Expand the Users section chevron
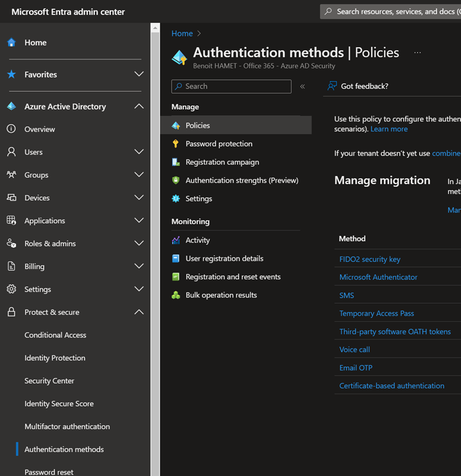 coord(139,152)
